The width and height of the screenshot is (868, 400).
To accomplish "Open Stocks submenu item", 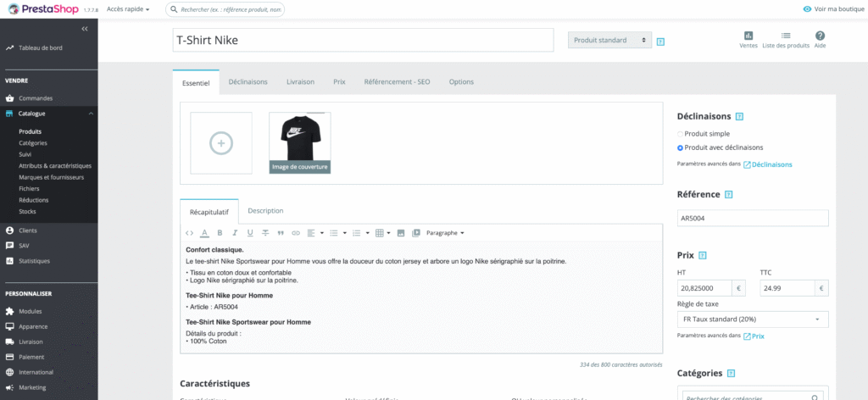I will [x=28, y=212].
